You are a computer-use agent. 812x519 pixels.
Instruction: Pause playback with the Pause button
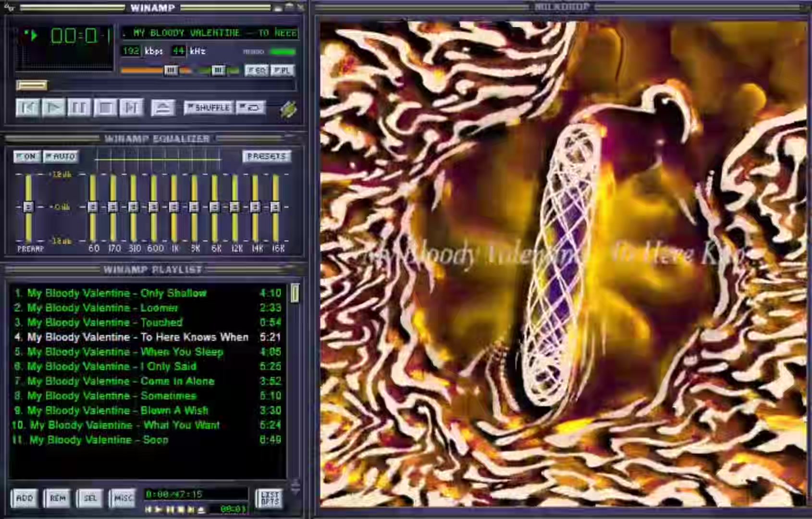click(79, 108)
